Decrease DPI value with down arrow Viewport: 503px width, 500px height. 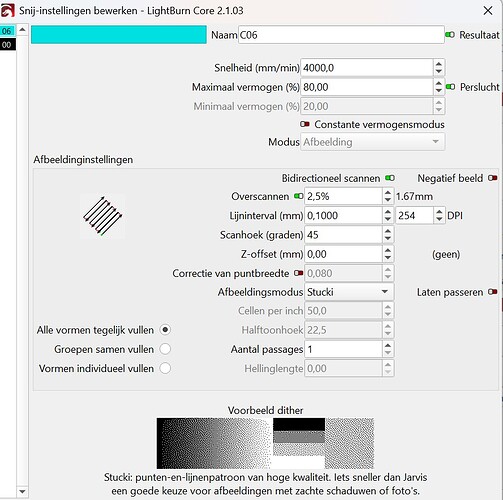439,220
